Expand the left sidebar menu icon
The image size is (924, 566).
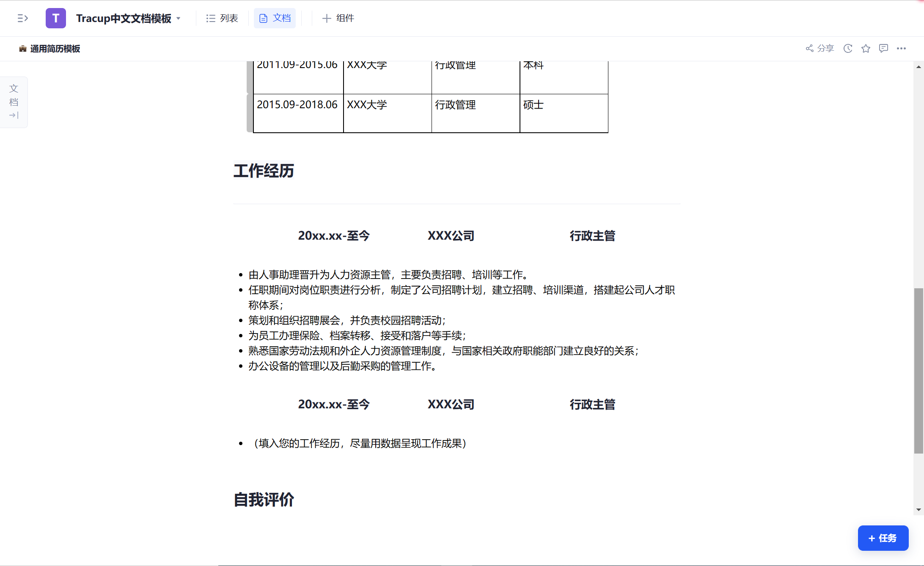coord(22,18)
